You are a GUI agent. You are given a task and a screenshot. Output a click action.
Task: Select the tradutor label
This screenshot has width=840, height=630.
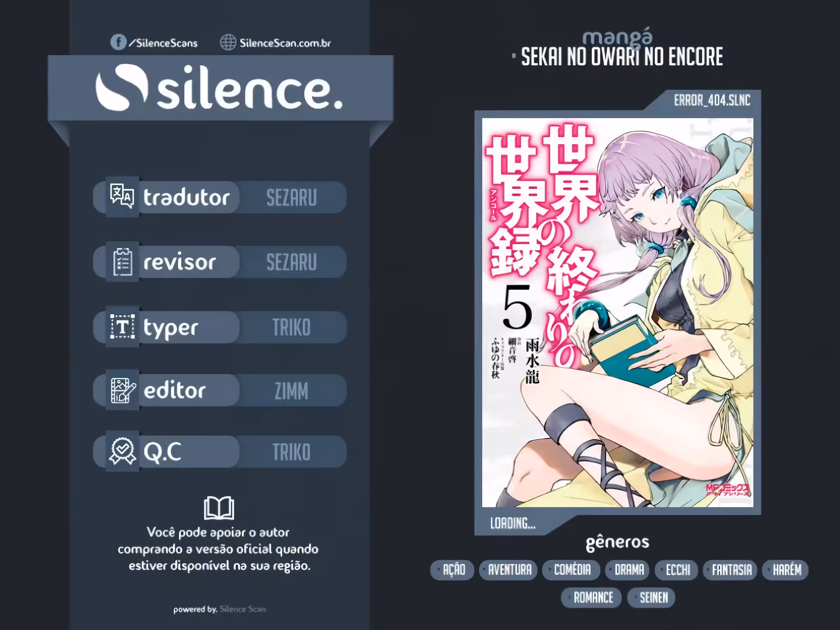point(187,197)
